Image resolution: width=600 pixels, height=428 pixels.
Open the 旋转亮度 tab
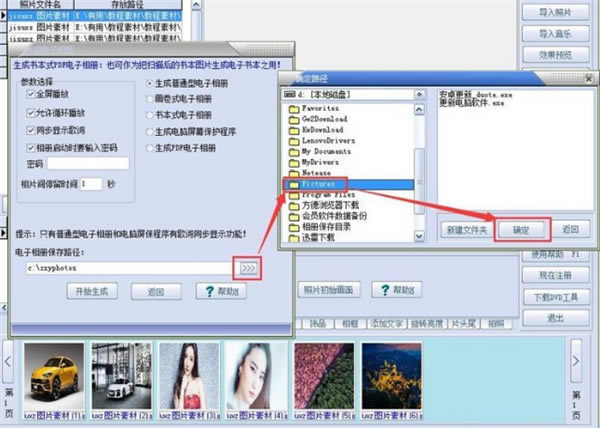point(427,324)
